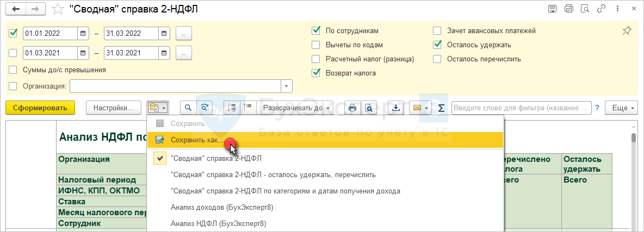
Task: Select Сохранить как... menu entry
Action: pos(196,140)
